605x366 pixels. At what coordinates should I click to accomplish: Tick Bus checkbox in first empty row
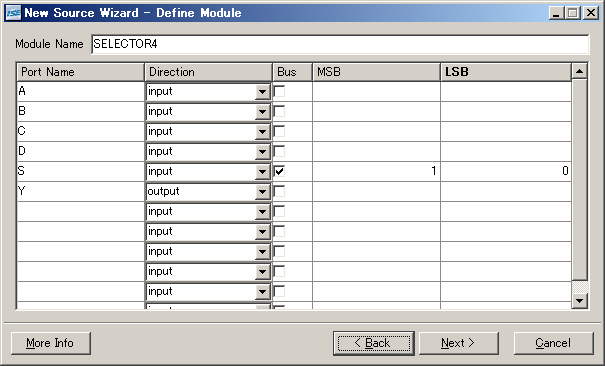[279, 212]
